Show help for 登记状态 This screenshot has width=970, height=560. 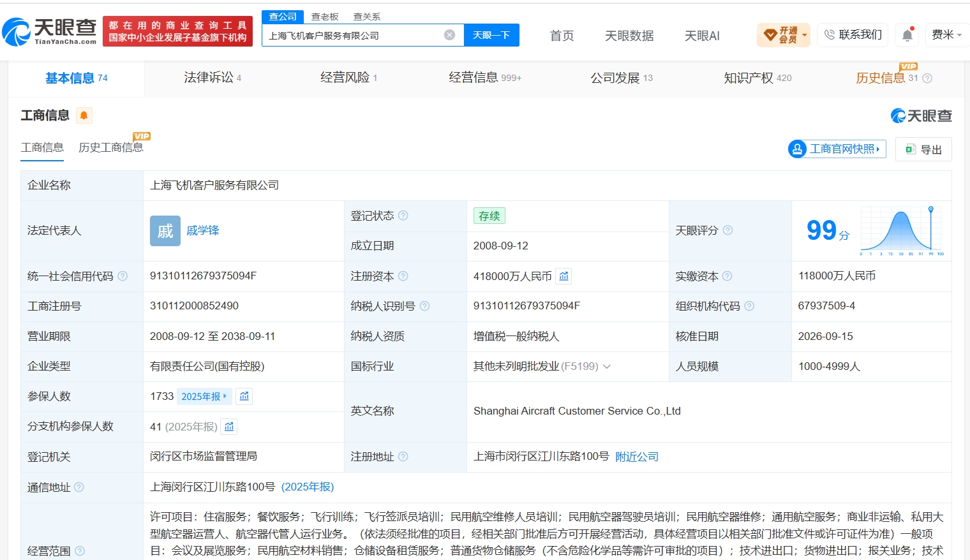(403, 216)
